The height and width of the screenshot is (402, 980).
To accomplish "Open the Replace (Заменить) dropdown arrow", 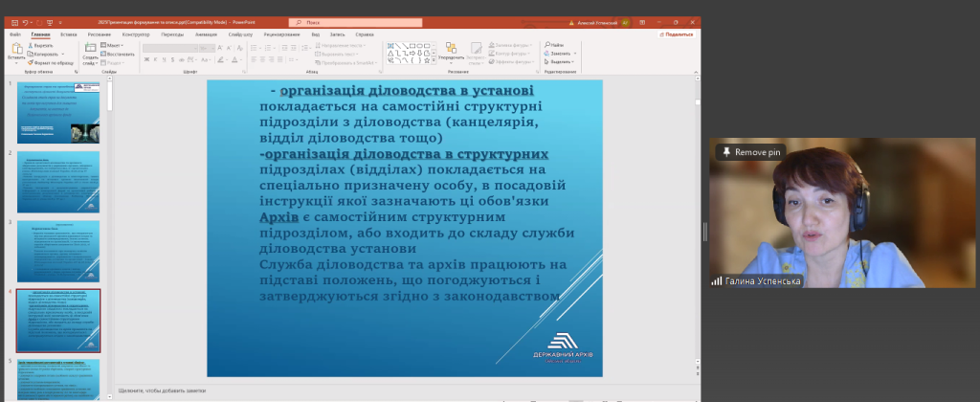I will coord(573,54).
